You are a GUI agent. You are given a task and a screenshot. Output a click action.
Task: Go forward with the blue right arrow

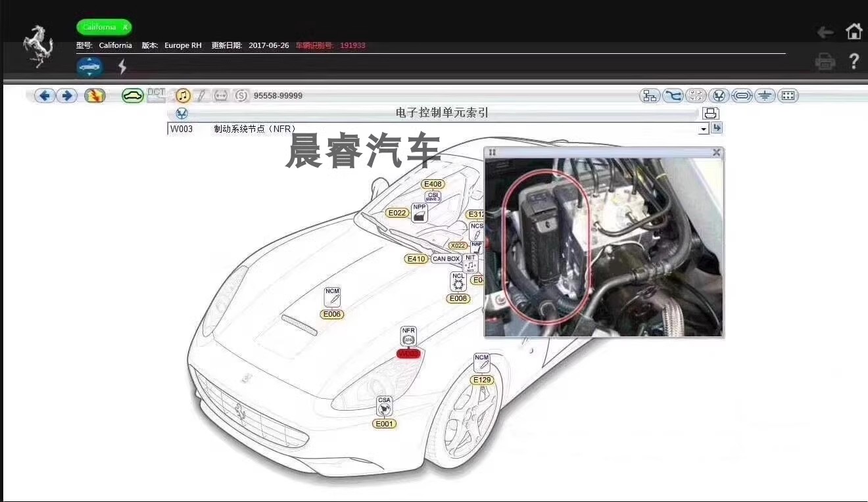[x=66, y=96]
